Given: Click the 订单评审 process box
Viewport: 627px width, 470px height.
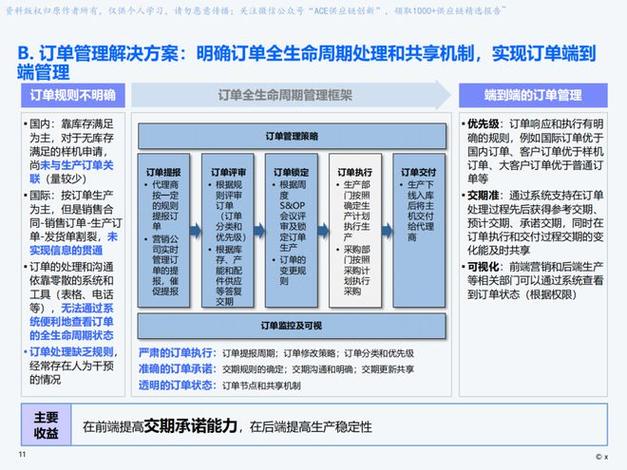Looking at the screenshot, I should coord(228,230).
